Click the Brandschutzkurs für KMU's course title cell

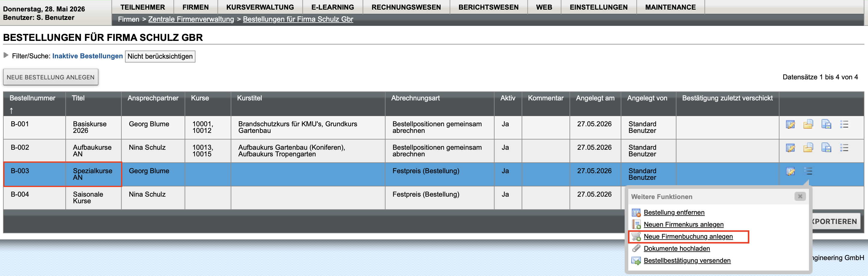(308, 127)
